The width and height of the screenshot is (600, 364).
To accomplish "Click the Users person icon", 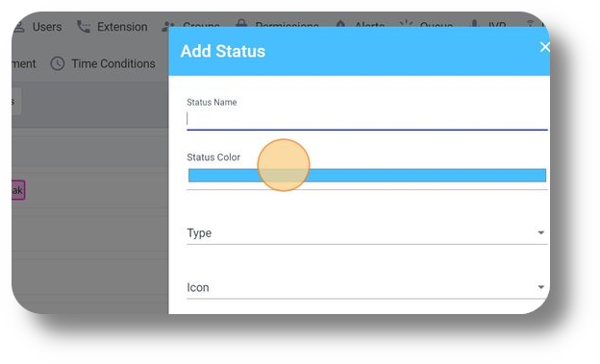I will pyautogui.click(x=19, y=27).
